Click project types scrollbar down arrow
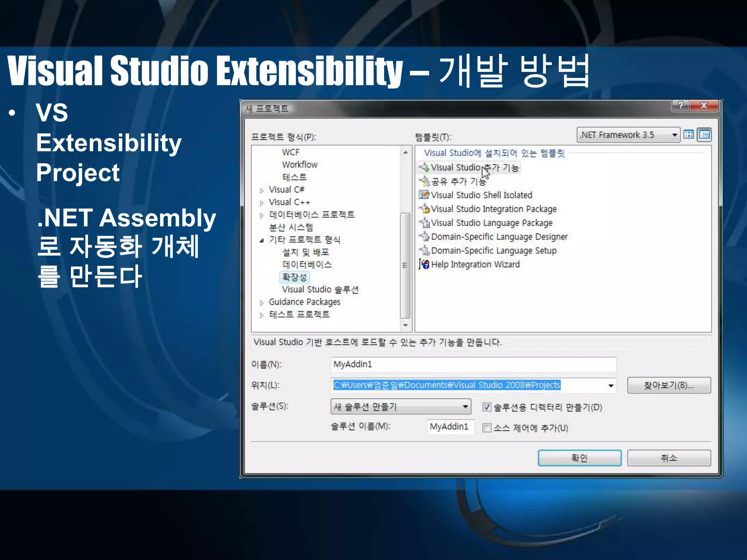Viewport: 747px width, 560px height. point(406,325)
